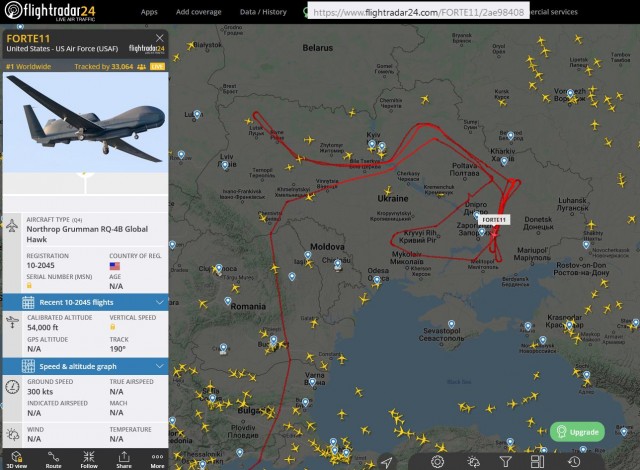Click the commercial services menu

click(553, 12)
